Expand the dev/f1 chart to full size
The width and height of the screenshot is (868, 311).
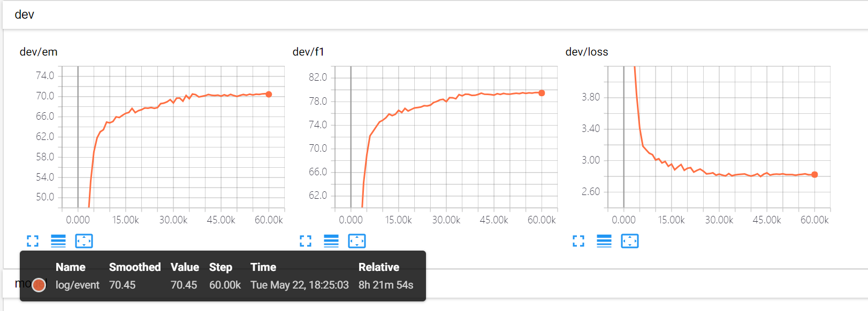click(x=306, y=241)
